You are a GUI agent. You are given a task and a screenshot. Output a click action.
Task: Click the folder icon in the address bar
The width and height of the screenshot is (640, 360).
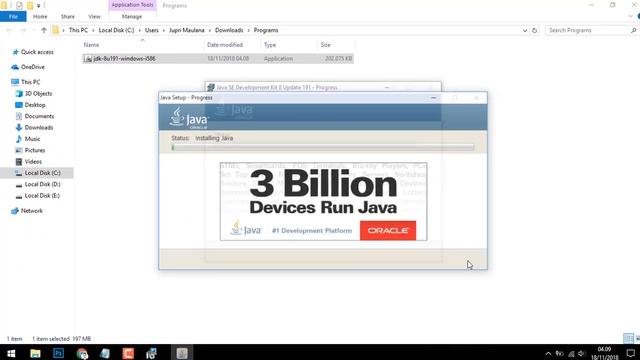coord(56,30)
